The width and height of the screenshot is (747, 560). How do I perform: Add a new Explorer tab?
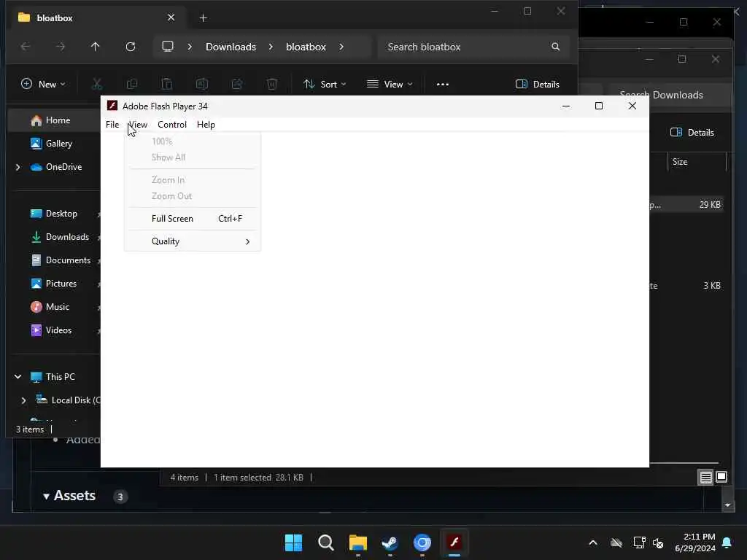pos(203,18)
